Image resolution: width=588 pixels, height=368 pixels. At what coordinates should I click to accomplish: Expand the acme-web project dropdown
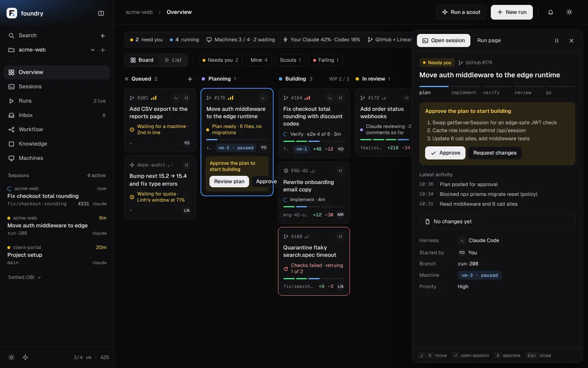point(92,50)
